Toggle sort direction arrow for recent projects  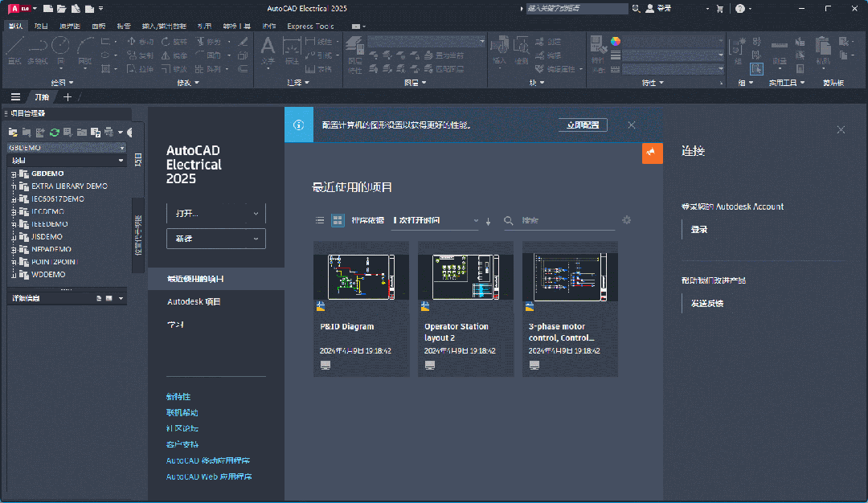[x=489, y=221]
